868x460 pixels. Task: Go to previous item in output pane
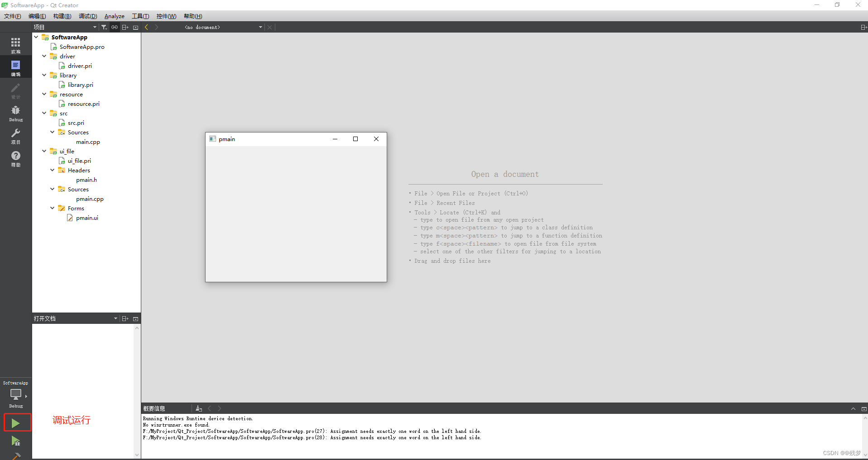(x=210, y=408)
